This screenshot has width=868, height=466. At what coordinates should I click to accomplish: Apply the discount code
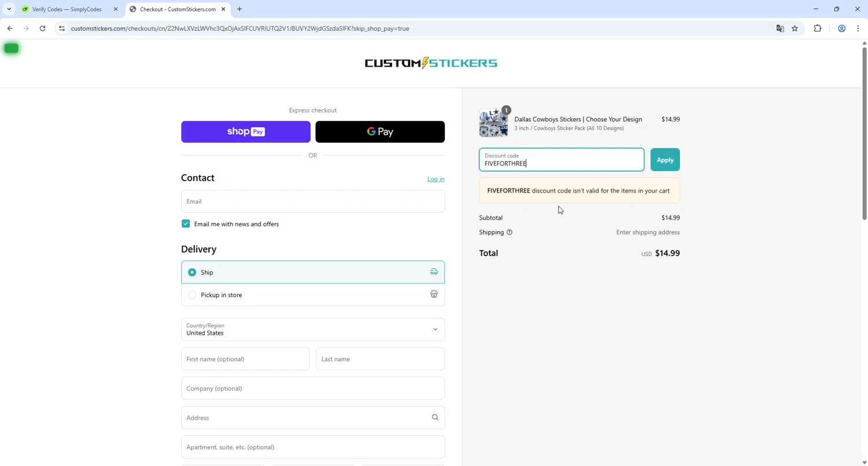point(665,160)
